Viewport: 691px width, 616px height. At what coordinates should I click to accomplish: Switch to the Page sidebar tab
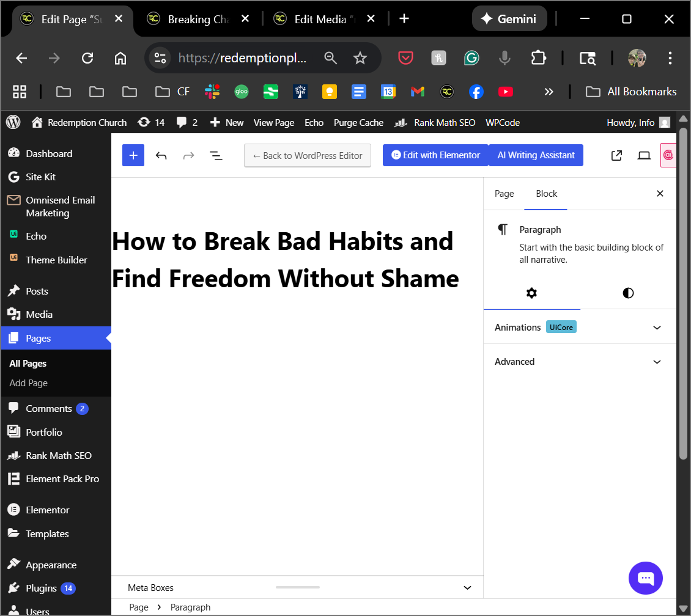pyautogui.click(x=504, y=194)
